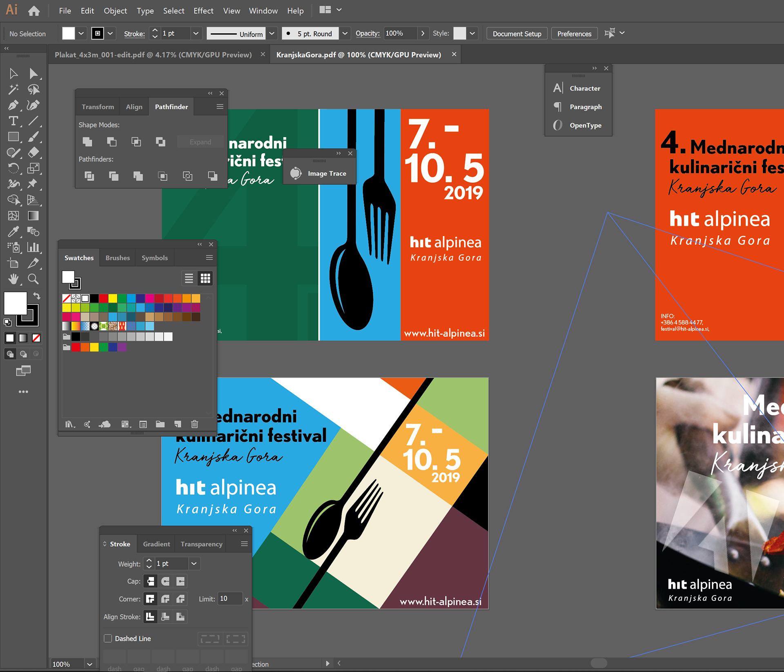Click the Unite shape mode icon
The width and height of the screenshot is (784, 672).
point(87,142)
